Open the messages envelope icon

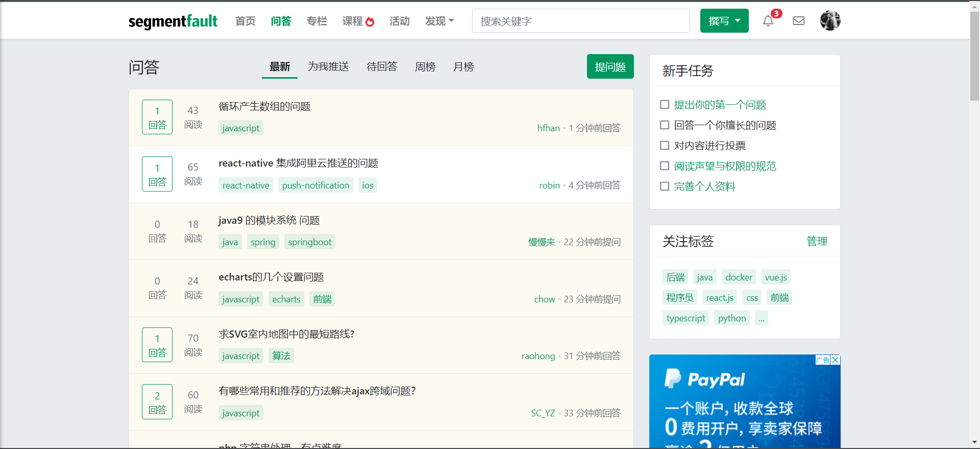(x=799, y=21)
